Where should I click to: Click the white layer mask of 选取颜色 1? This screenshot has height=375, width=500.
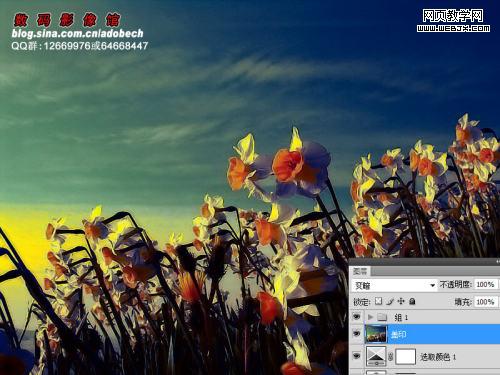[x=405, y=357]
